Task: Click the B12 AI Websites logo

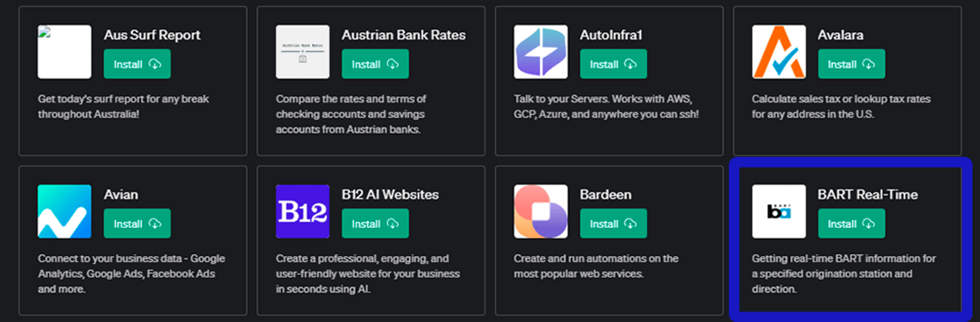Action: point(303,212)
